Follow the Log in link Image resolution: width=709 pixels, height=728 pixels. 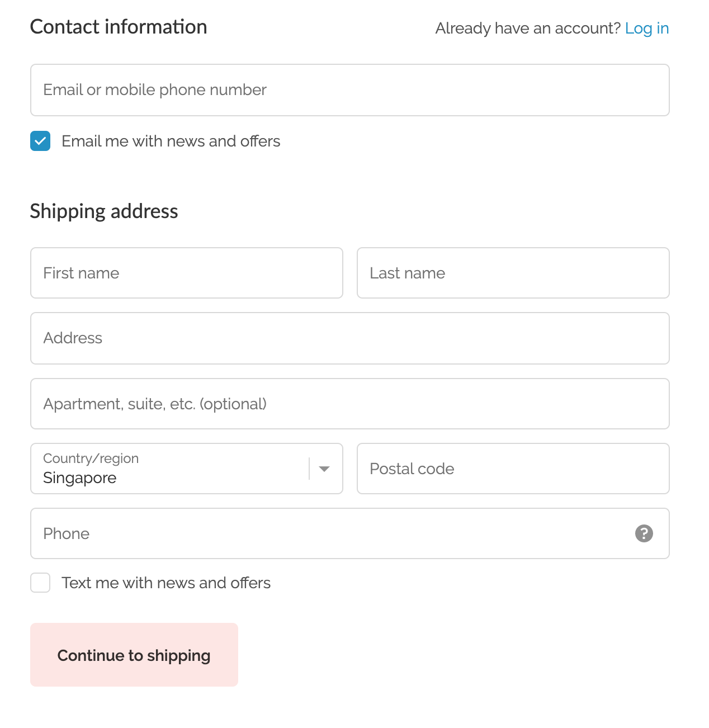click(x=646, y=28)
